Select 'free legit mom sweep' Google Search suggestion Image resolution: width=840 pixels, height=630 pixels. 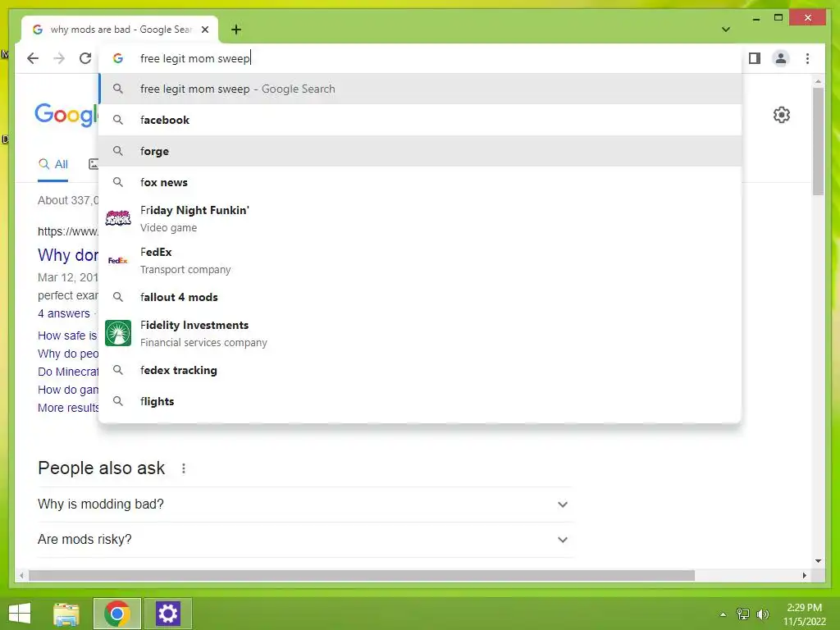tap(421, 89)
